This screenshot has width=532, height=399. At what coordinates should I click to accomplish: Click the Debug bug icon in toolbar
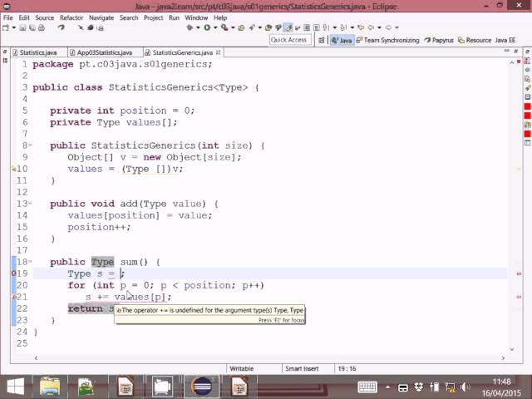tap(190, 27)
